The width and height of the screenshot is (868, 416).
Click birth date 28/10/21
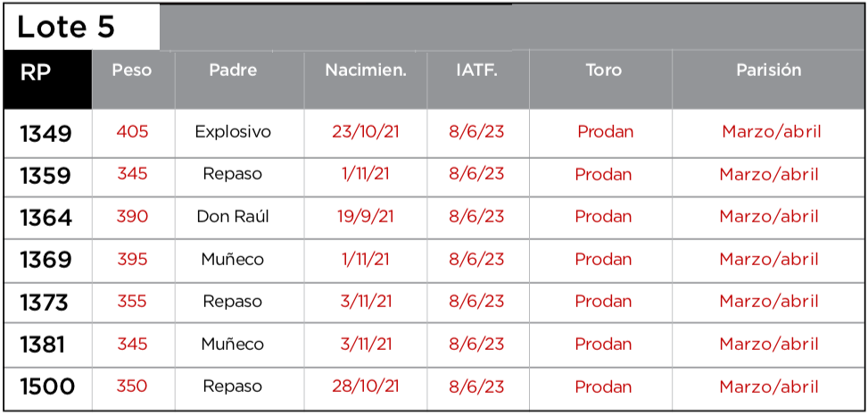366,387
